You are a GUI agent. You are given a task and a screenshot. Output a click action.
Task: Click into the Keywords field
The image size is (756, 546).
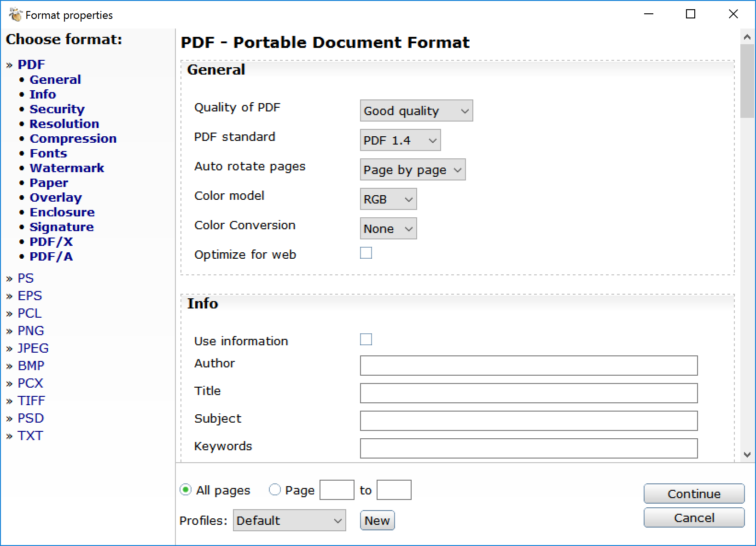[529, 448]
